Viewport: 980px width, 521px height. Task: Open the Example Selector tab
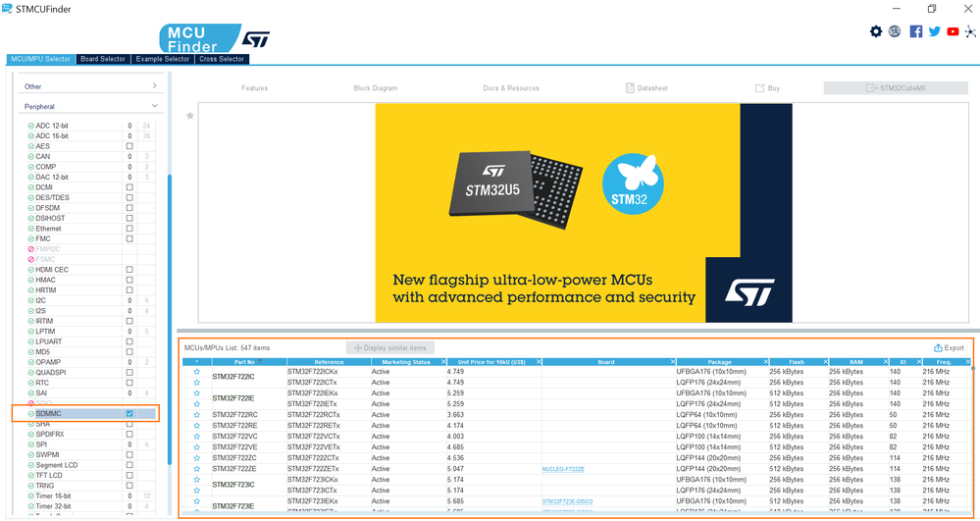(163, 59)
